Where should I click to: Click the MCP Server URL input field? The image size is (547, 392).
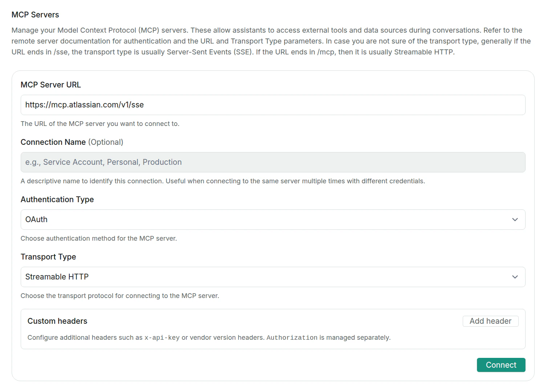tap(272, 105)
